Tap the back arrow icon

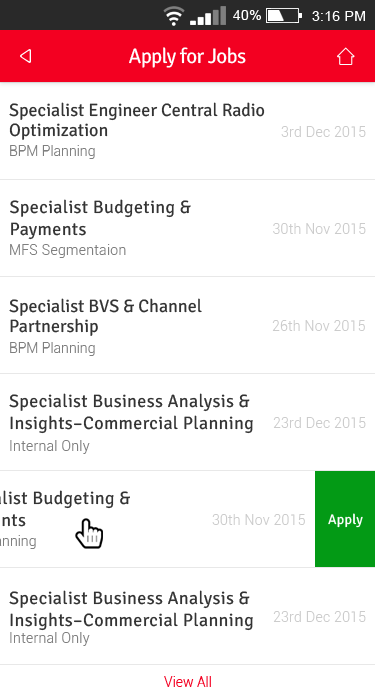pos(25,56)
